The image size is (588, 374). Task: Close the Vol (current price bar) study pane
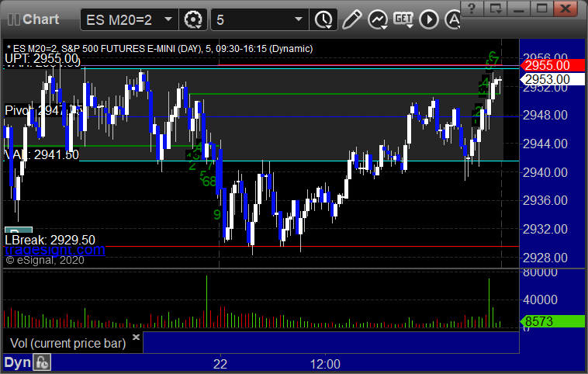click(136, 337)
